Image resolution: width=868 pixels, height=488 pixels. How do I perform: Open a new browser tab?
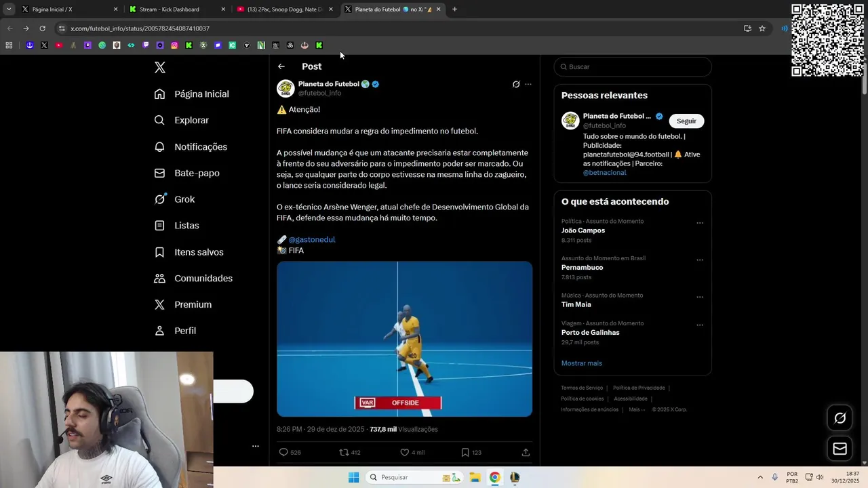(x=454, y=9)
